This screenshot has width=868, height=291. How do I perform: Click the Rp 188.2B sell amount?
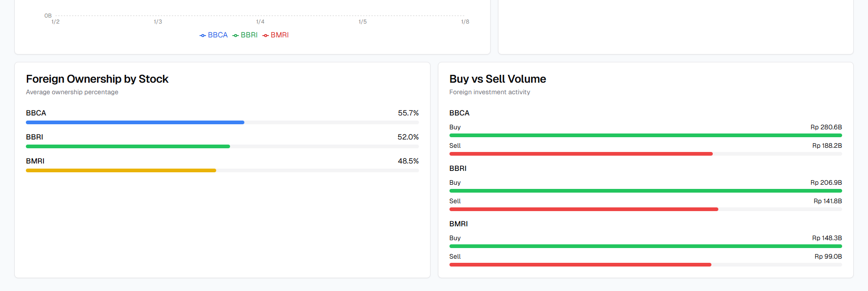[827, 145]
